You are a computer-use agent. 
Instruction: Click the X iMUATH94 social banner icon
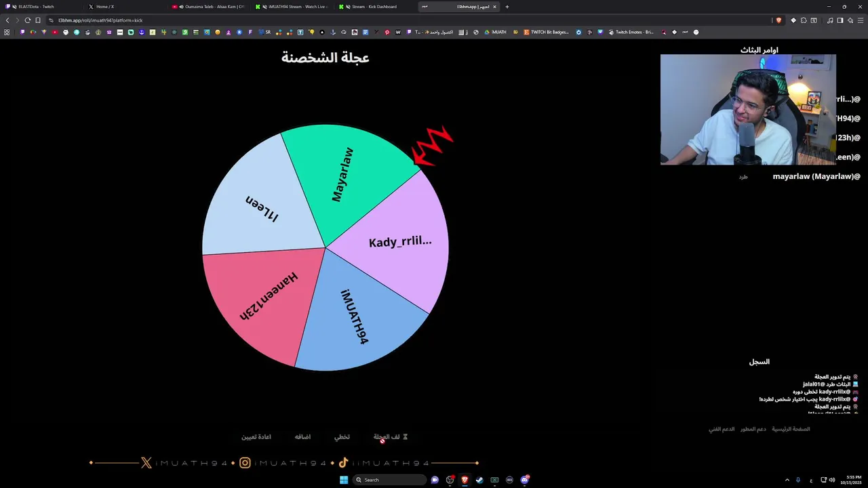(x=146, y=463)
